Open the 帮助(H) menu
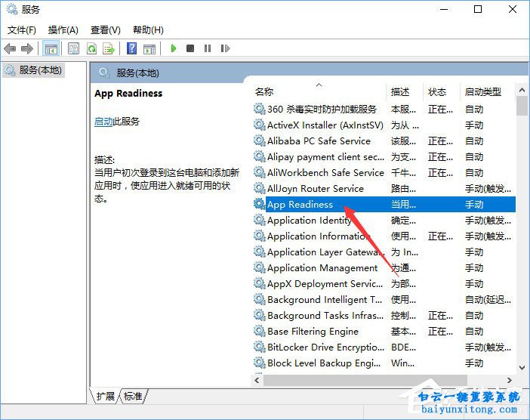 tap(148, 30)
